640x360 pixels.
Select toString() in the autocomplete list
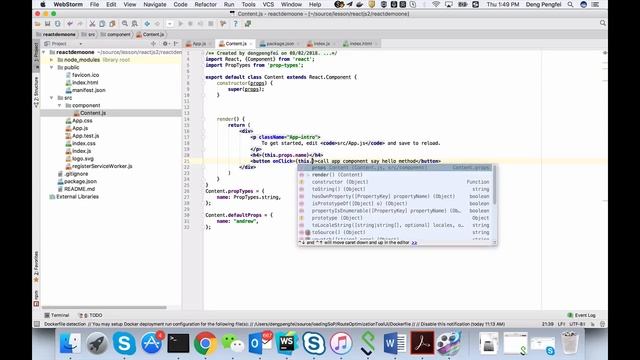pos(395,189)
